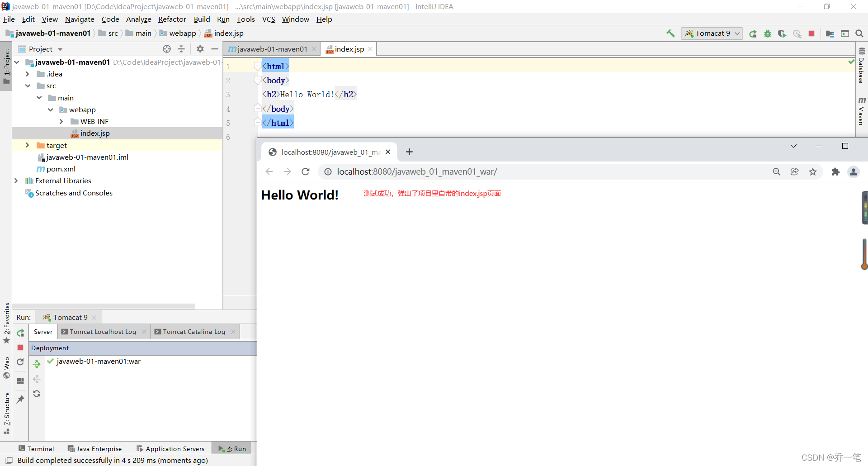Click the Build Project hammer icon
This screenshot has width=868, height=466.
click(670, 33)
